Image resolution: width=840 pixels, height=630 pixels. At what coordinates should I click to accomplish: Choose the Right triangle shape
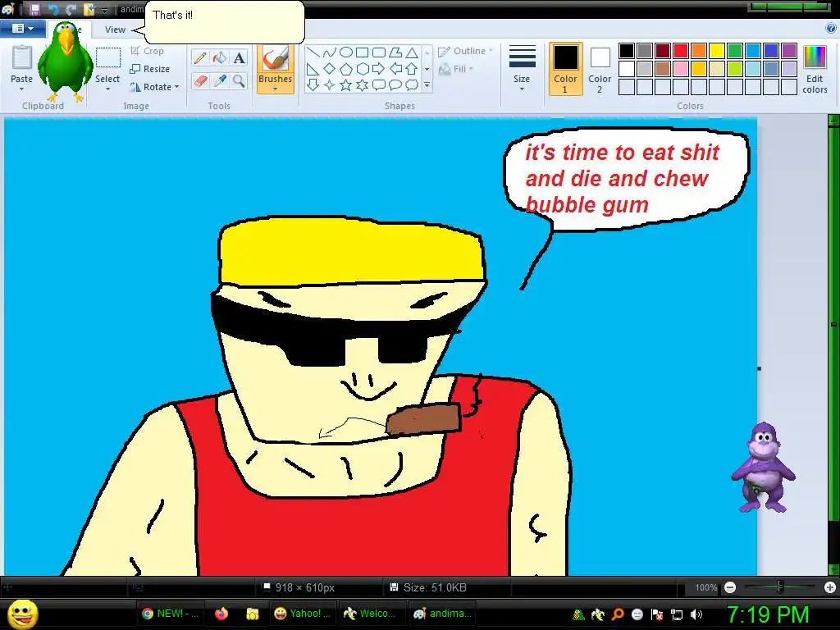[x=313, y=69]
